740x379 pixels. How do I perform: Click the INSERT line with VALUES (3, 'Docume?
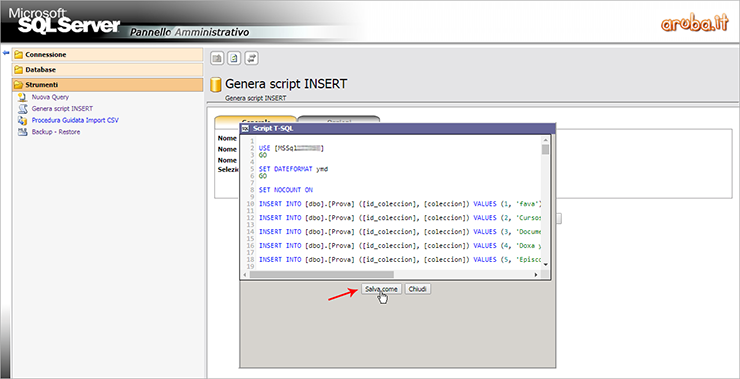399,232
